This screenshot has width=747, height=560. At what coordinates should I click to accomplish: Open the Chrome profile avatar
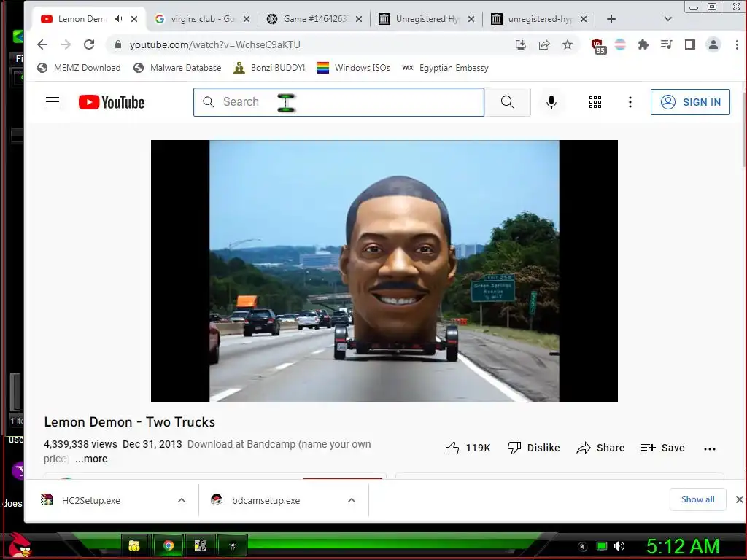713,44
